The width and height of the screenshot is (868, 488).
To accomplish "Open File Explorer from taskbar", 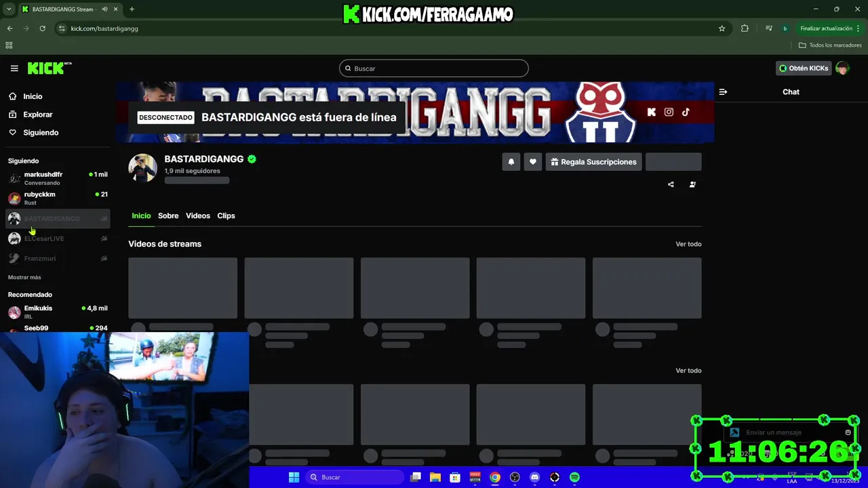I will click(x=435, y=477).
